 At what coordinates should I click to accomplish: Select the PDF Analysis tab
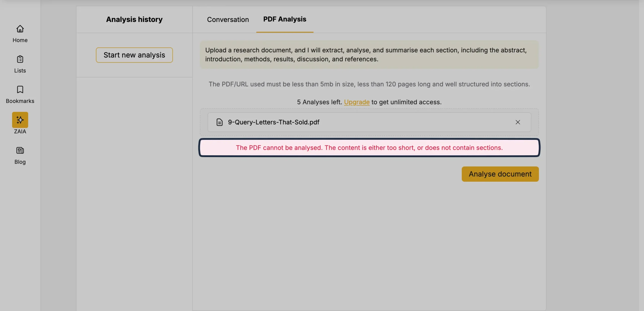pos(285,19)
